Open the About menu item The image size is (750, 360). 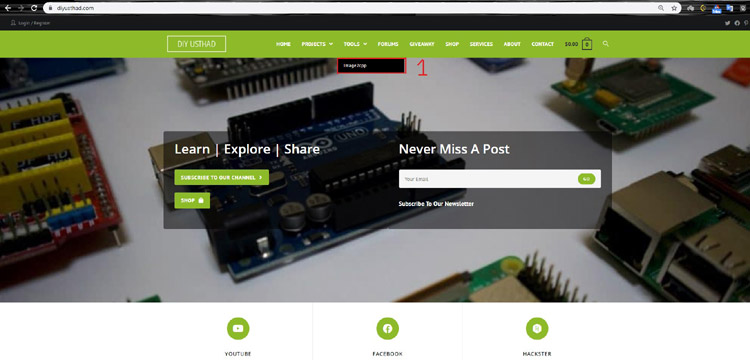tap(512, 44)
